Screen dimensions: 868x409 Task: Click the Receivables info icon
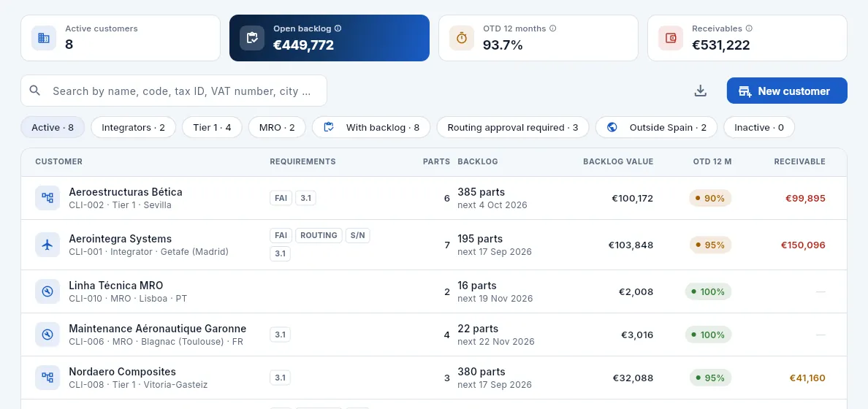(x=749, y=28)
